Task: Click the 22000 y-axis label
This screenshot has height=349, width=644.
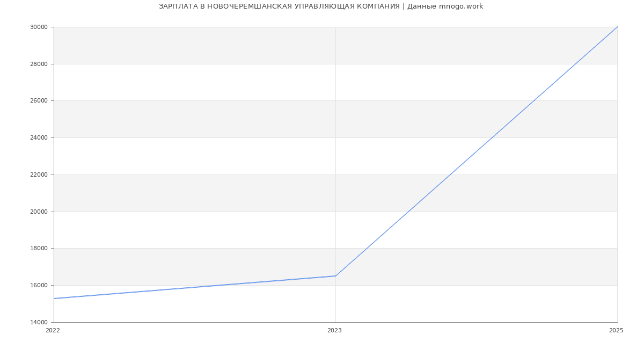Action: (40, 174)
